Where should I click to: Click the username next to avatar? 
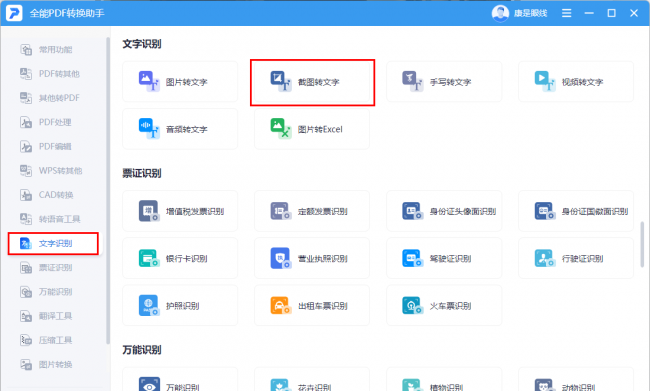coord(530,13)
